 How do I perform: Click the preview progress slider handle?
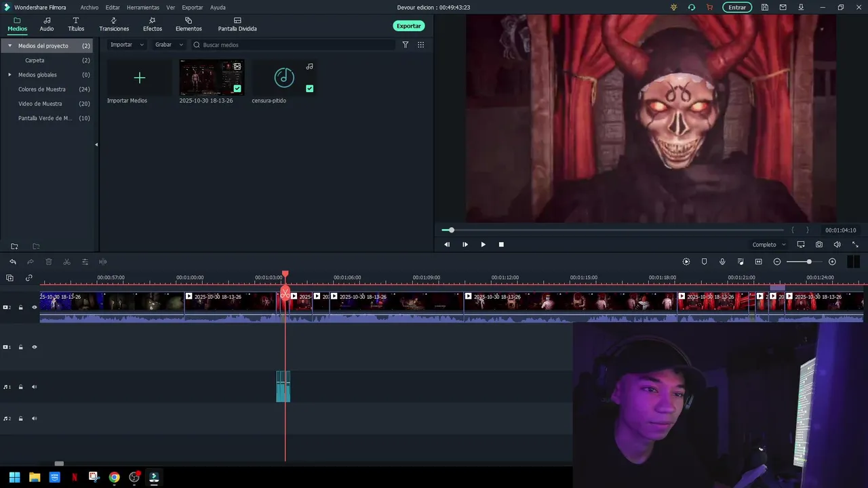(x=452, y=230)
